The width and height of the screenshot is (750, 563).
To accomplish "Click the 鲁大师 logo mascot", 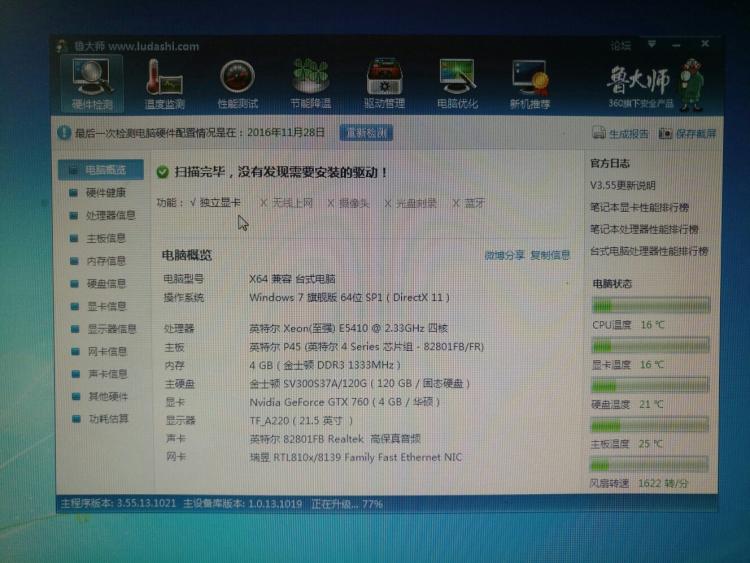I will (x=692, y=85).
